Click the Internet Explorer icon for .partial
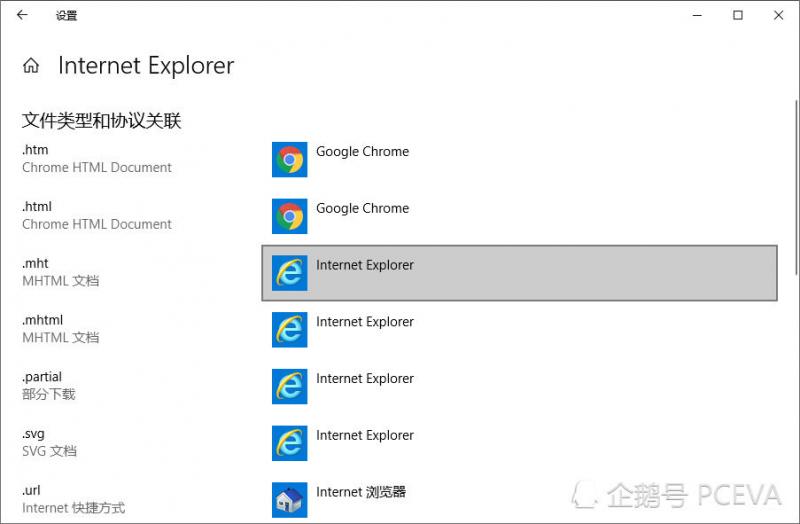Image resolution: width=800 pixels, height=524 pixels. click(x=290, y=386)
